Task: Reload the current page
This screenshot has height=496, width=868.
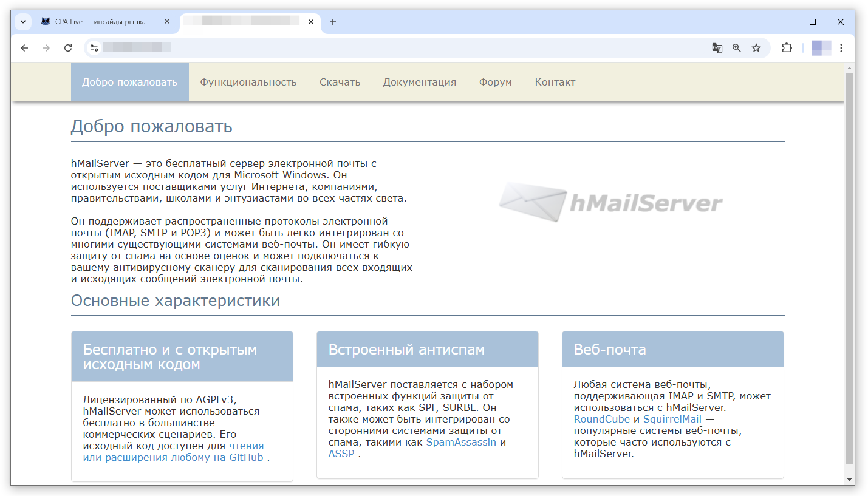Action: (x=68, y=48)
